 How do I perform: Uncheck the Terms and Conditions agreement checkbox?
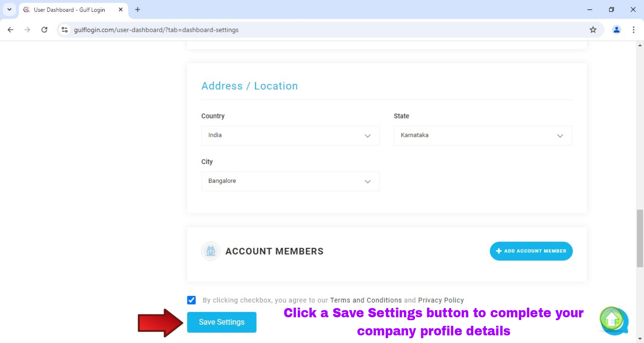tap(191, 300)
